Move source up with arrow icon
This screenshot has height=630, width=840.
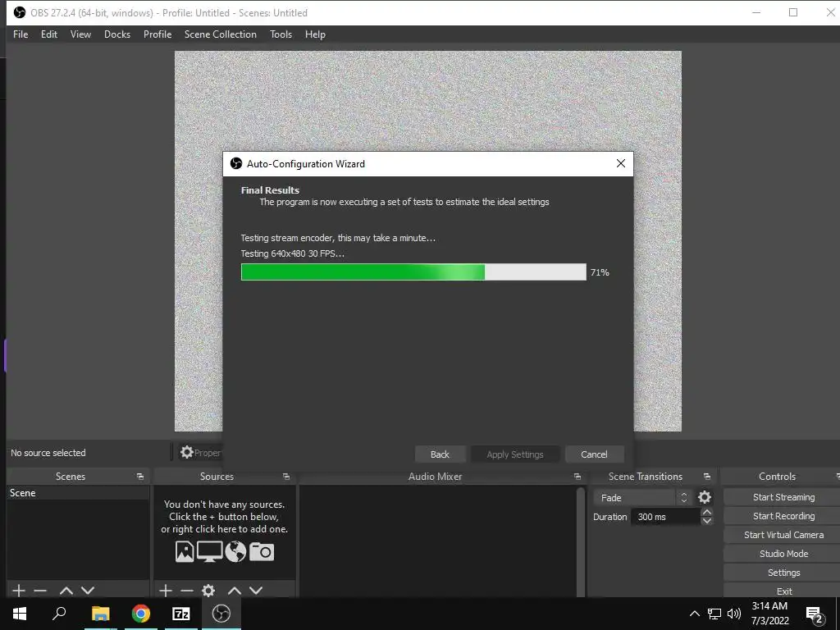pyautogui.click(x=234, y=591)
